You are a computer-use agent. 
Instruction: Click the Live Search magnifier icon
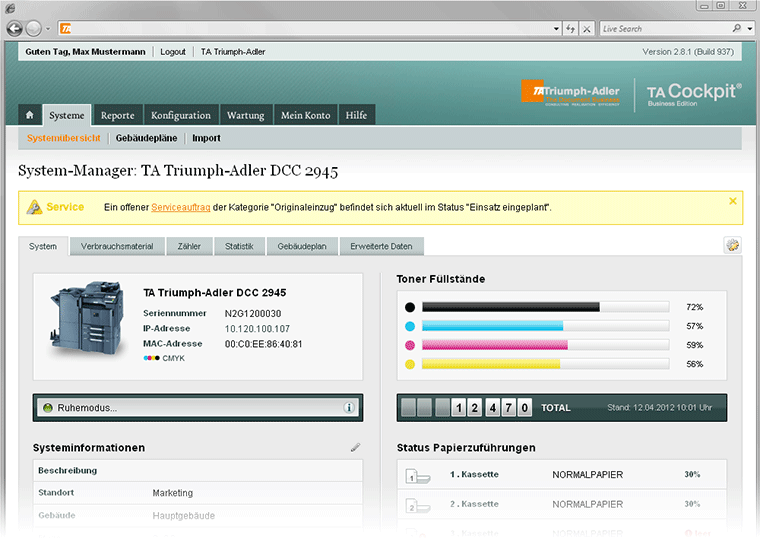(x=737, y=29)
